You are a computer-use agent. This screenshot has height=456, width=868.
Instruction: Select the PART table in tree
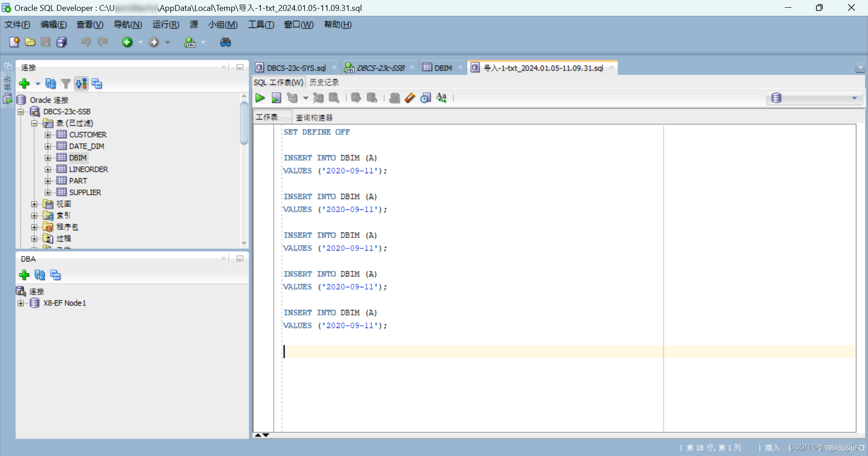78,181
